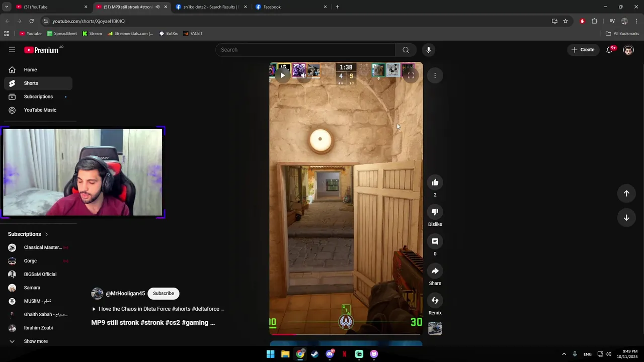Open Netflix from the taskbar
This screenshot has width=644, height=362.
[x=345, y=354]
